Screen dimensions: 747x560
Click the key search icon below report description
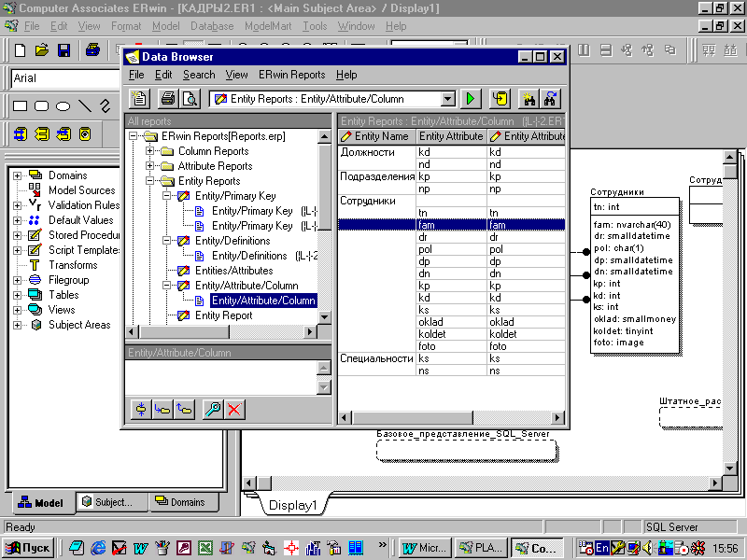(213, 409)
